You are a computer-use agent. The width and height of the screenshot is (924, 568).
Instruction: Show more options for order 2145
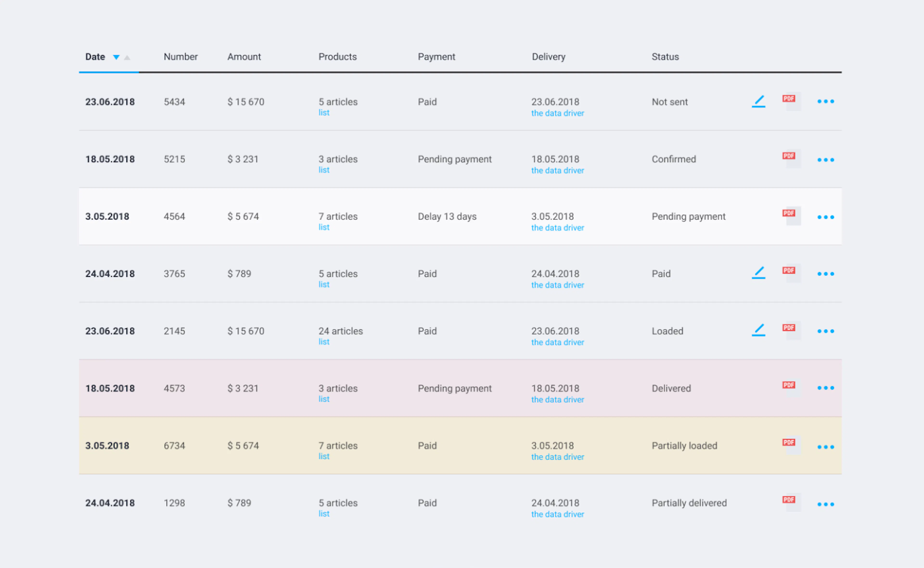(826, 331)
